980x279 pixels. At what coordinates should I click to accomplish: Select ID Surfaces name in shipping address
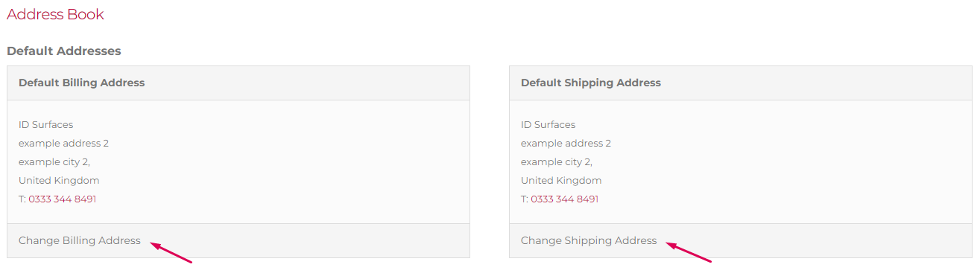[x=549, y=124]
